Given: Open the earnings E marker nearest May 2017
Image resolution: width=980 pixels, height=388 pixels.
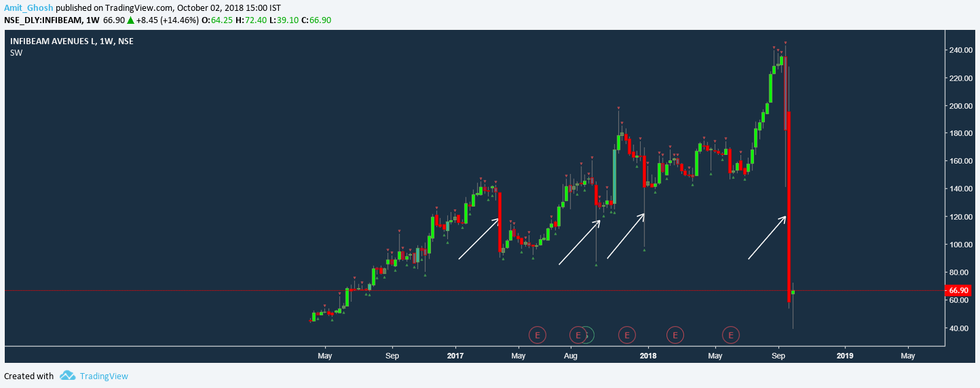Looking at the screenshot, I should click(x=538, y=334).
